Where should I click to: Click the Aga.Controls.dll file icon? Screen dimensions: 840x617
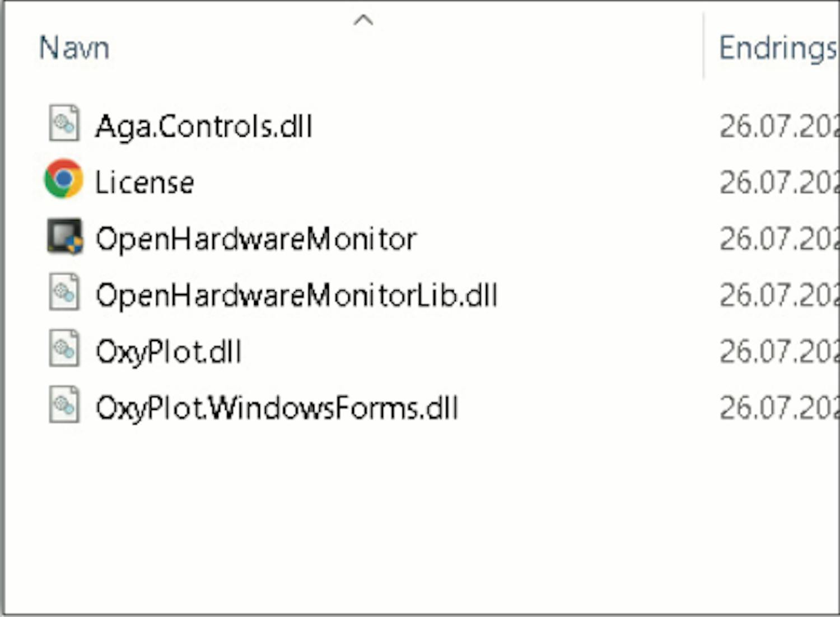coord(64,123)
